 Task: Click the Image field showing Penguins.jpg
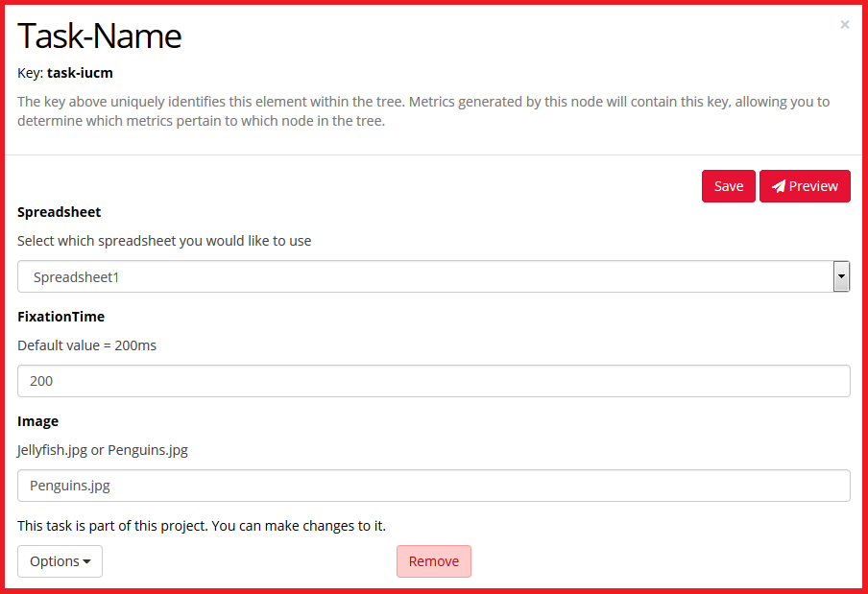tap(433, 486)
